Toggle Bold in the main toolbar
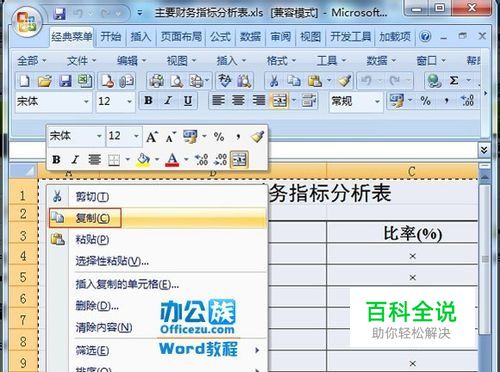 pos(148,100)
